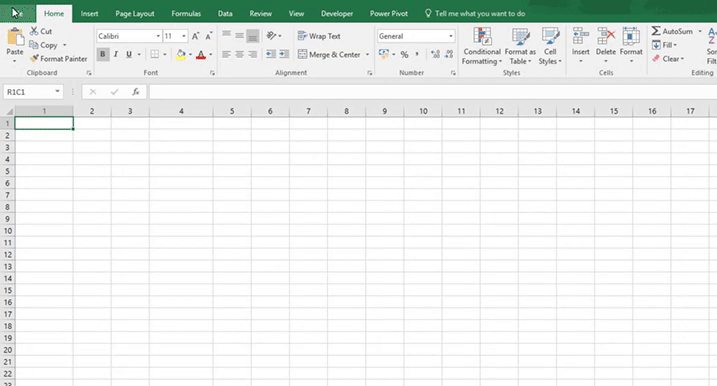Click the Insert Function fx icon
The width and height of the screenshot is (717, 386).
click(x=136, y=92)
